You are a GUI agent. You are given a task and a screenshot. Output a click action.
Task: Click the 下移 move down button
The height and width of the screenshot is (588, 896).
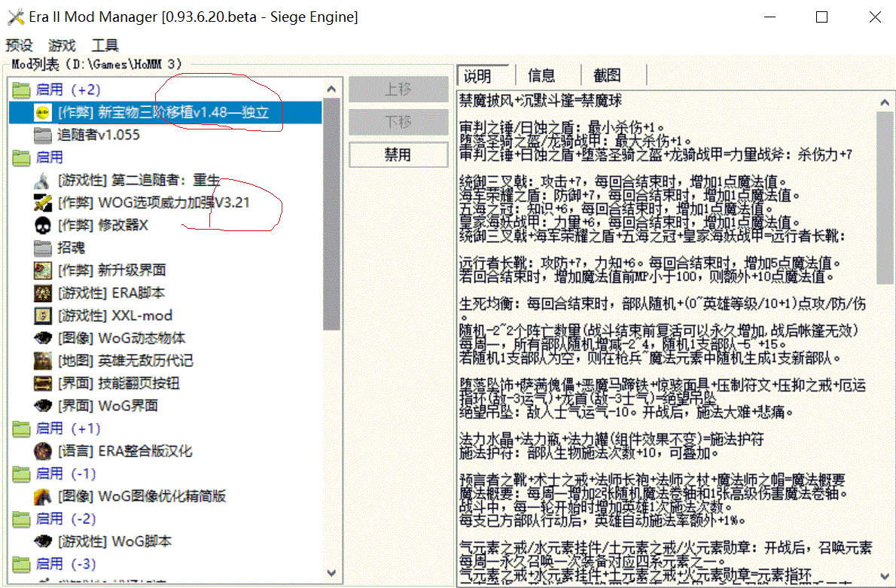(398, 122)
